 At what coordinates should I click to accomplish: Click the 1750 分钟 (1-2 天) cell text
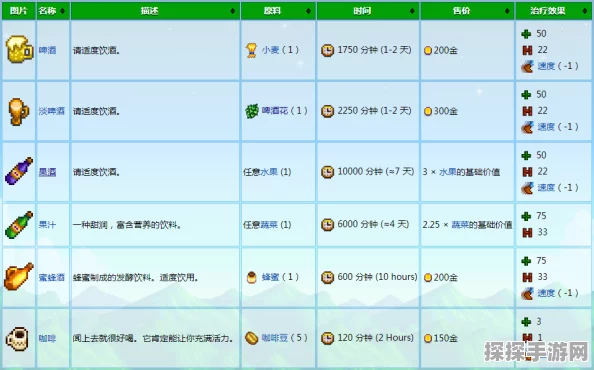click(x=374, y=50)
